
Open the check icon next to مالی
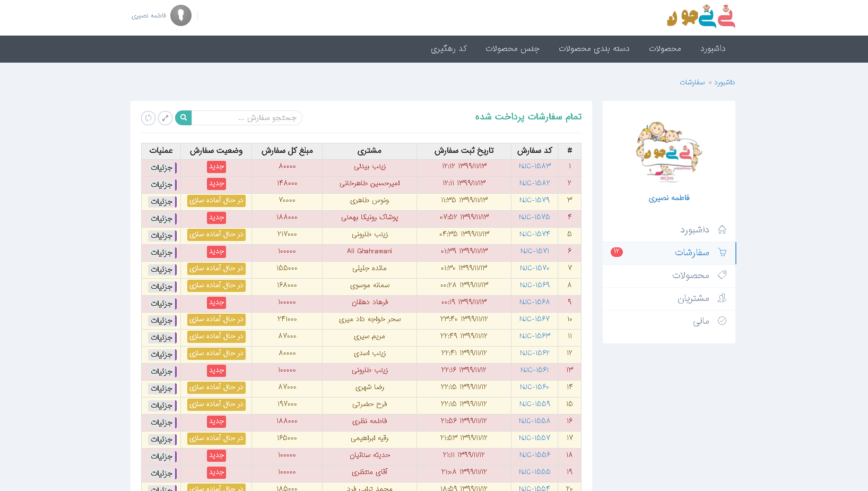pyautogui.click(x=722, y=321)
